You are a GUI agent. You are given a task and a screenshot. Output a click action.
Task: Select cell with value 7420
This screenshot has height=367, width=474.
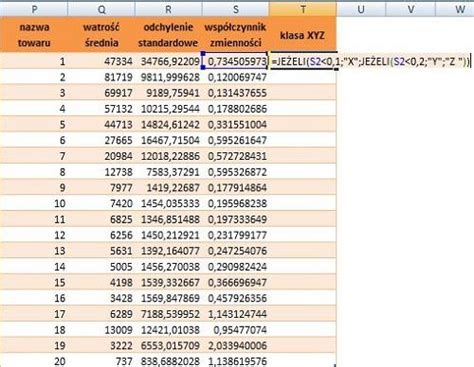[x=101, y=203]
